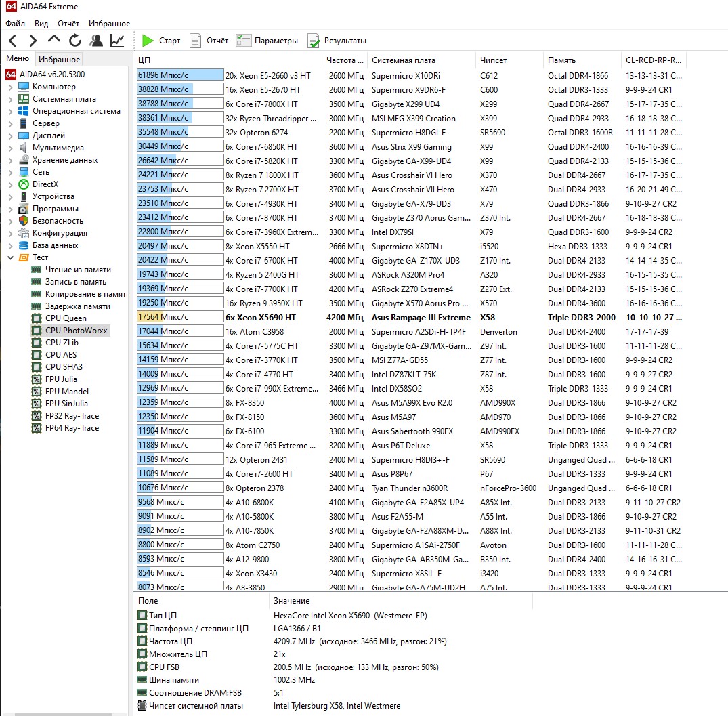Screen dimensions: 728x716
Task: Select the AIDA64 v6.20.5300 root node
Action: pyautogui.click(x=52, y=75)
